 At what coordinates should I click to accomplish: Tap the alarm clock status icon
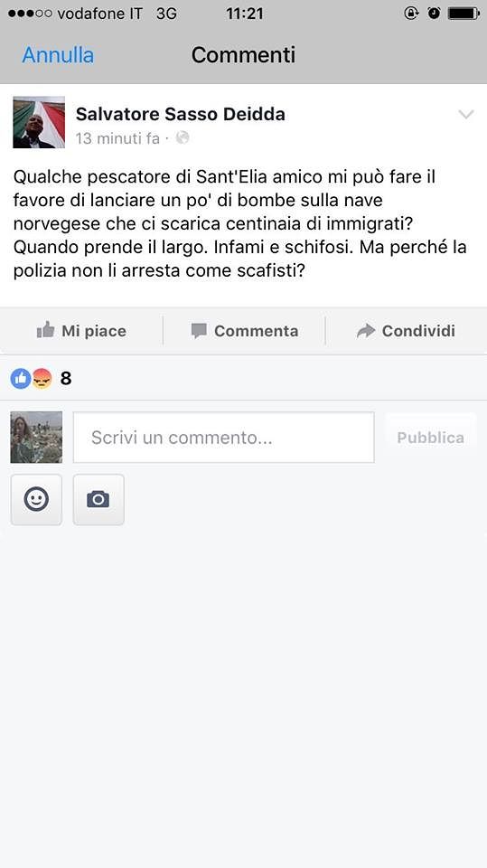pyautogui.click(x=435, y=14)
